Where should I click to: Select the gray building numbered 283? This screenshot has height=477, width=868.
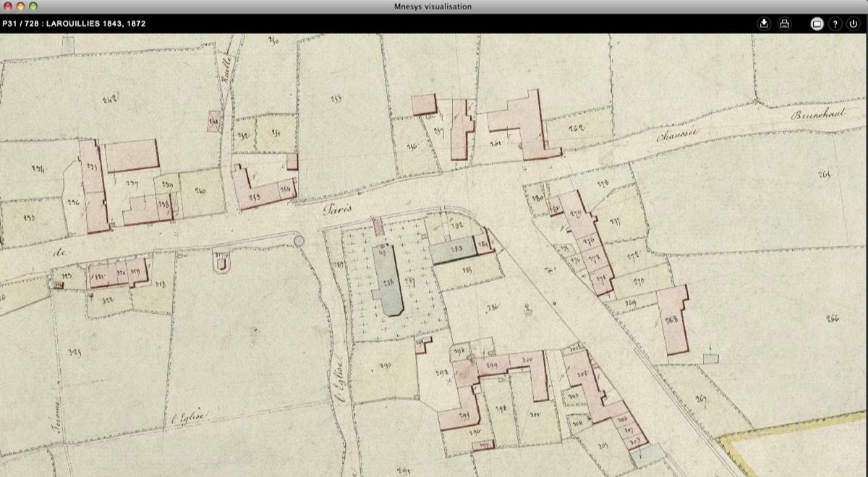(454, 250)
